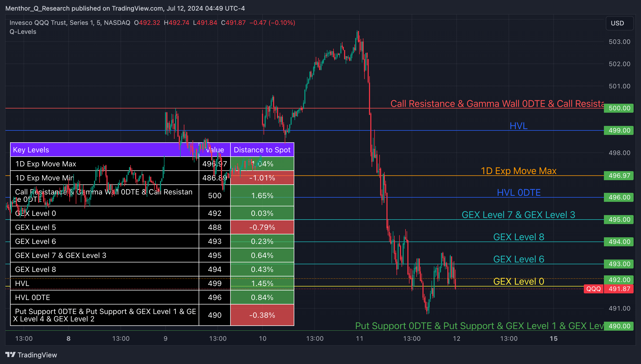641x364 pixels.
Task: Click the orange 1D Exp Move Max chart label
Action: (518, 171)
